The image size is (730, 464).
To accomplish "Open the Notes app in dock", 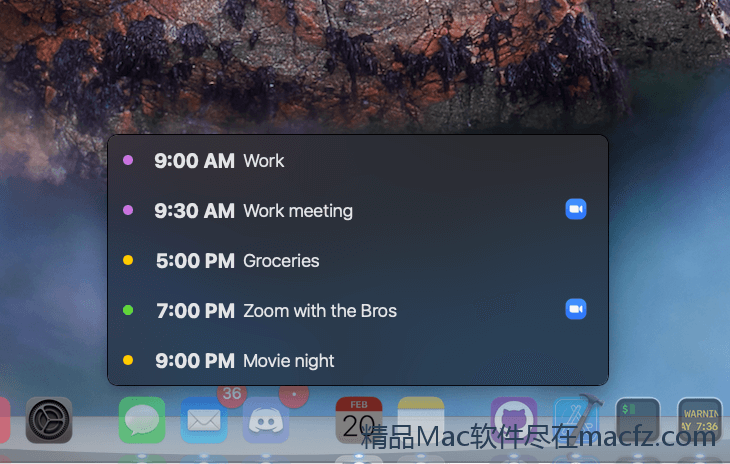I will point(421,420).
